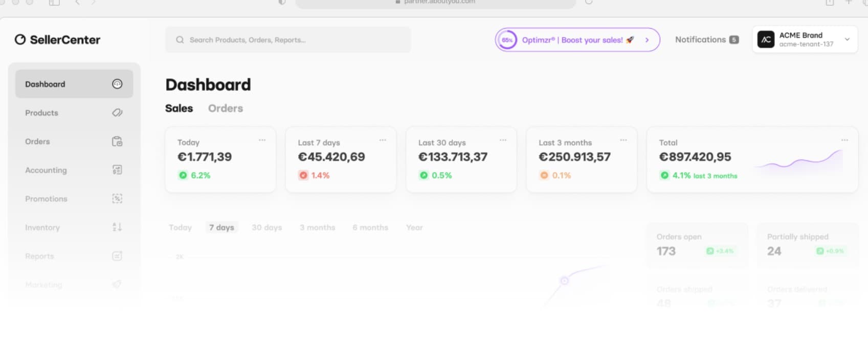Click the red 1.4% trend icon
Screen dimensions: 868x339
point(303,175)
